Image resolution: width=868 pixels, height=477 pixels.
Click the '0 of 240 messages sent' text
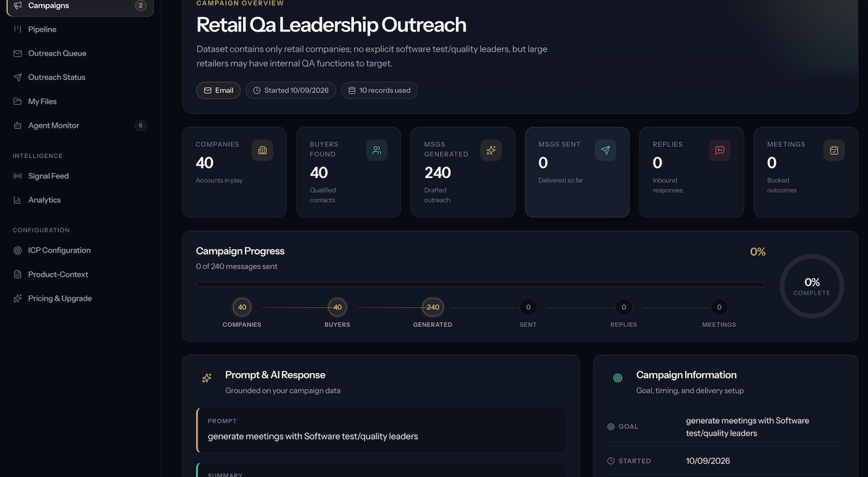[x=237, y=267]
